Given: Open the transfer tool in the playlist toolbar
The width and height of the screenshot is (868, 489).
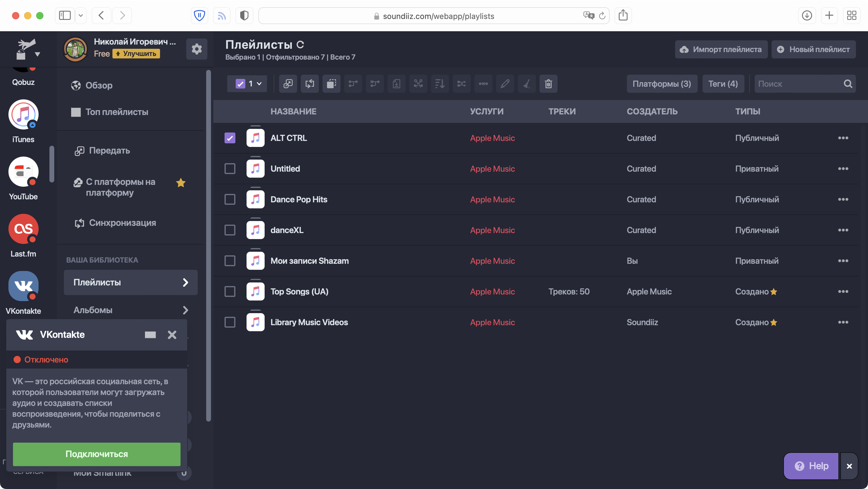Looking at the screenshot, I should pyautogui.click(x=288, y=84).
